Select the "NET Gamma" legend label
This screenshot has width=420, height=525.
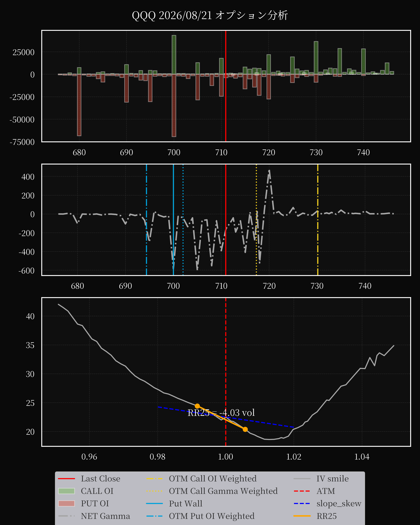(105, 516)
